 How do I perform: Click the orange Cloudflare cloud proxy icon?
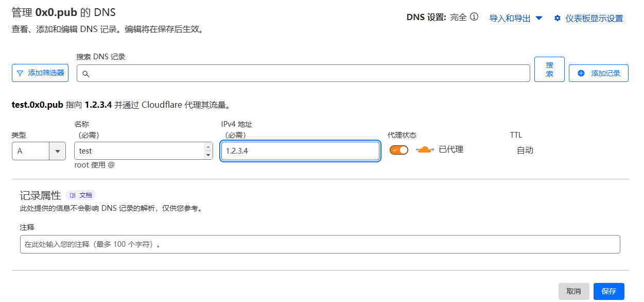(x=425, y=150)
